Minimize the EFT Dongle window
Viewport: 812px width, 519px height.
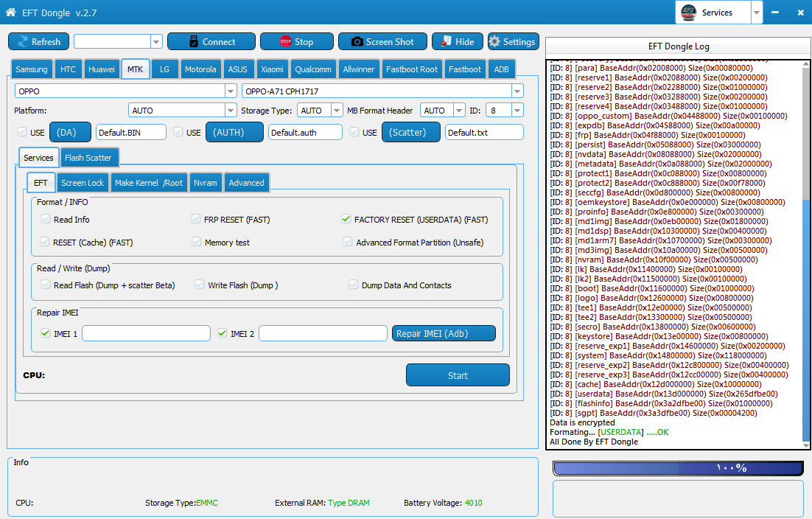pyautogui.click(x=774, y=12)
